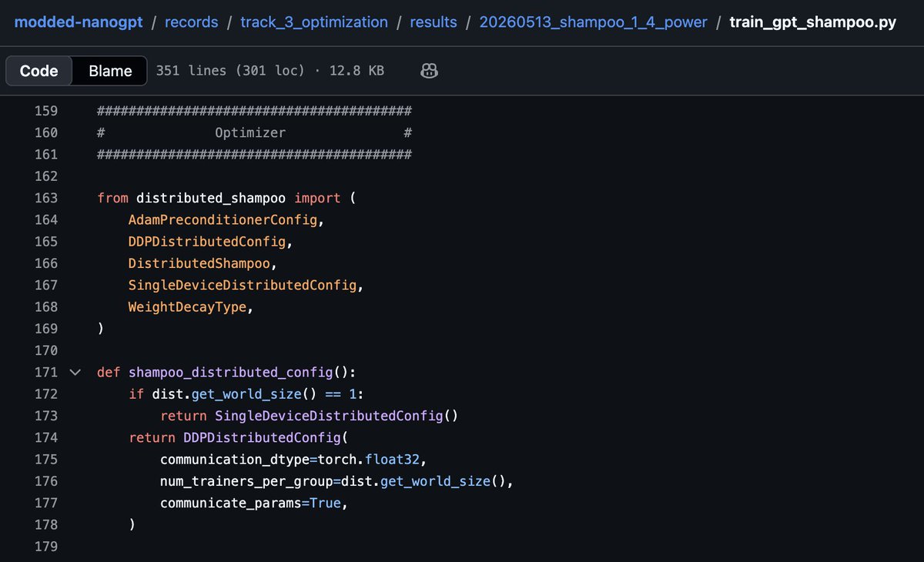Click float32 on line 175
This screenshot has height=562, width=924.
click(x=393, y=460)
